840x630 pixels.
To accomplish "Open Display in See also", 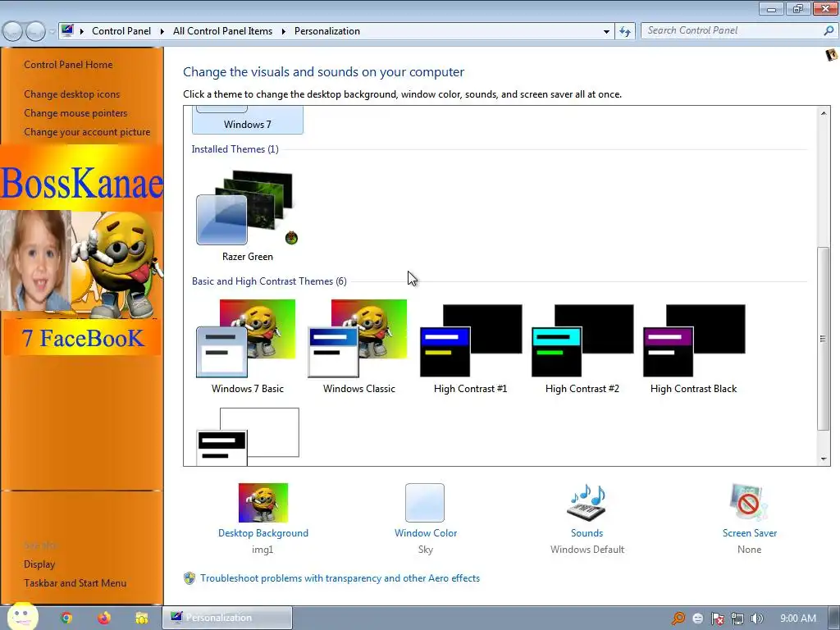I will pos(39,564).
